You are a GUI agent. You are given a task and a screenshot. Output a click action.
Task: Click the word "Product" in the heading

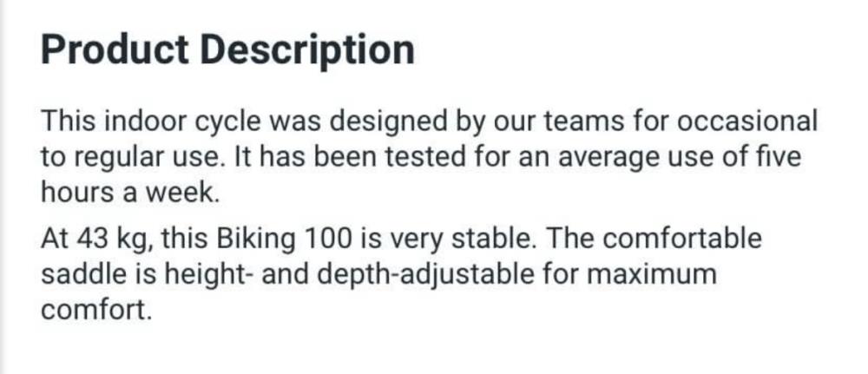115,49
